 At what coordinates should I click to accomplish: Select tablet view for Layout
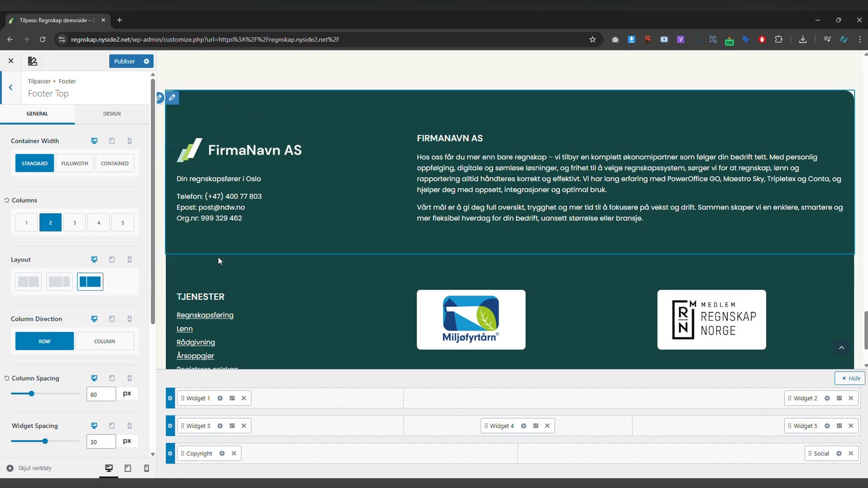(112, 260)
